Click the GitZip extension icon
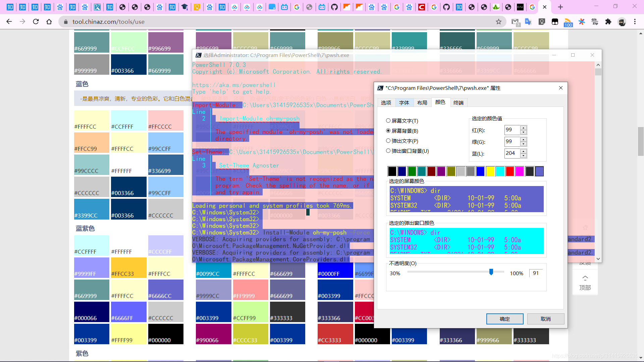 595,22
